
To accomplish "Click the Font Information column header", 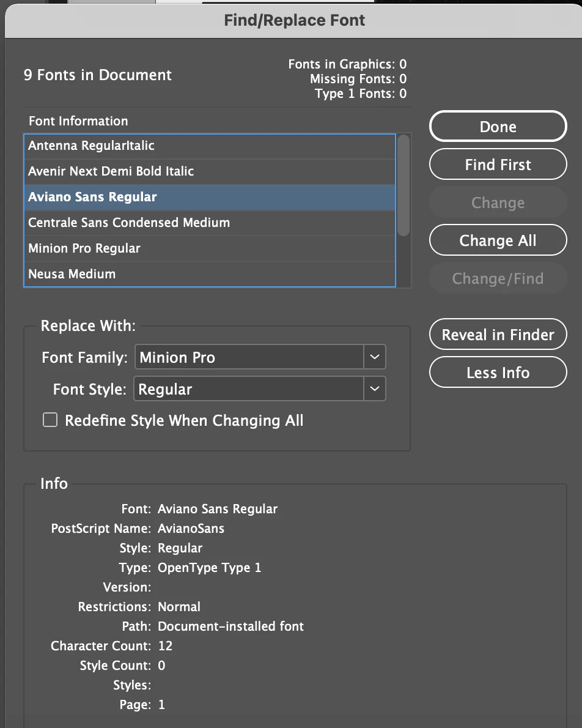I will pyautogui.click(x=78, y=121).
